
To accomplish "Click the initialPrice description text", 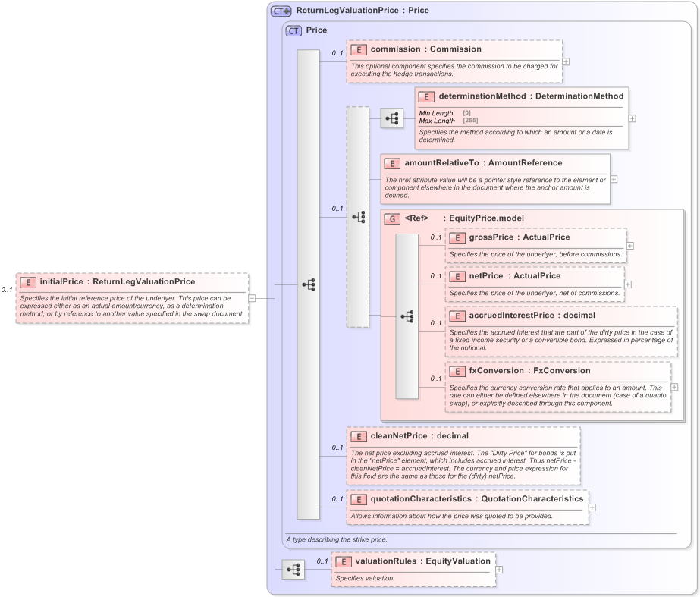I will click(132, 306).
